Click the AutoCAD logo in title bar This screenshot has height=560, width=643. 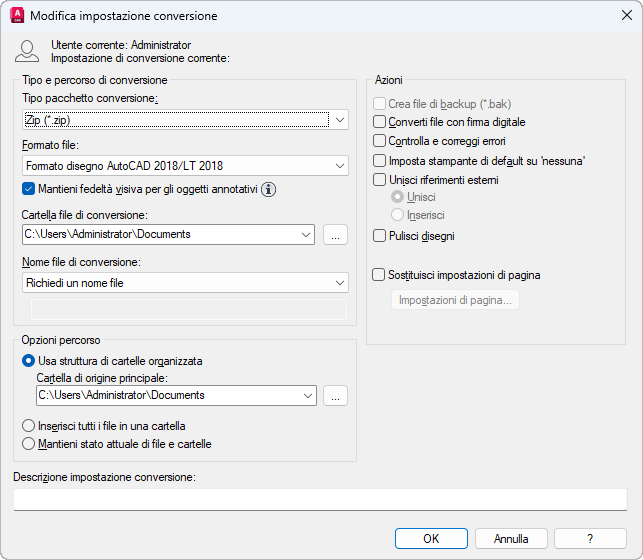[16, 16]
